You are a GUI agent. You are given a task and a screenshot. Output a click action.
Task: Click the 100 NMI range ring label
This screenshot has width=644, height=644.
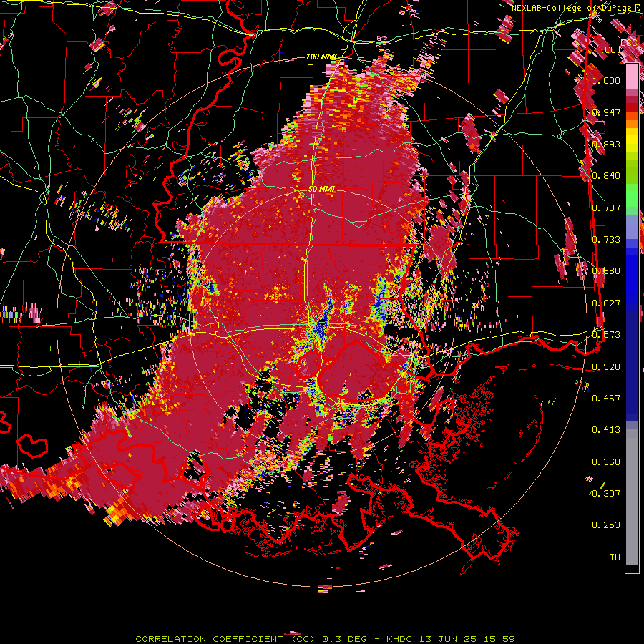321,57
